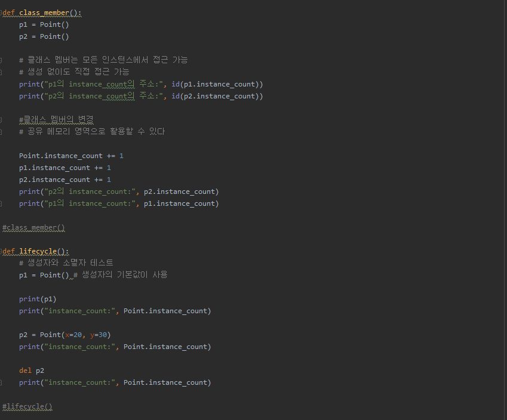Click 'id(p1.instance_count)' expression
507x420 pixels.
[215, 84]
